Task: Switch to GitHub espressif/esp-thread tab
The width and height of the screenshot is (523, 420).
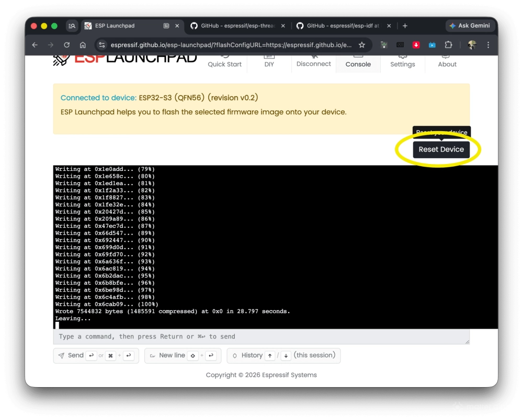Action: point(238,26)
